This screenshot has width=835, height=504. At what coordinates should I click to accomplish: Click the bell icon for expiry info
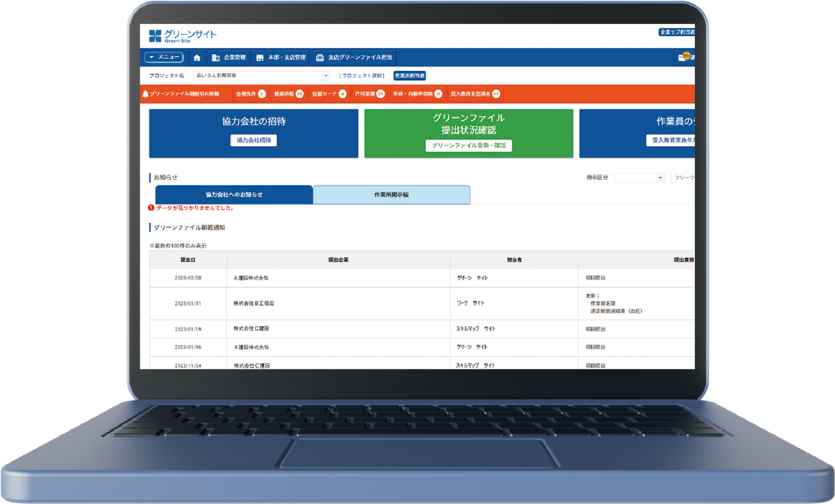tap(145, 94)
